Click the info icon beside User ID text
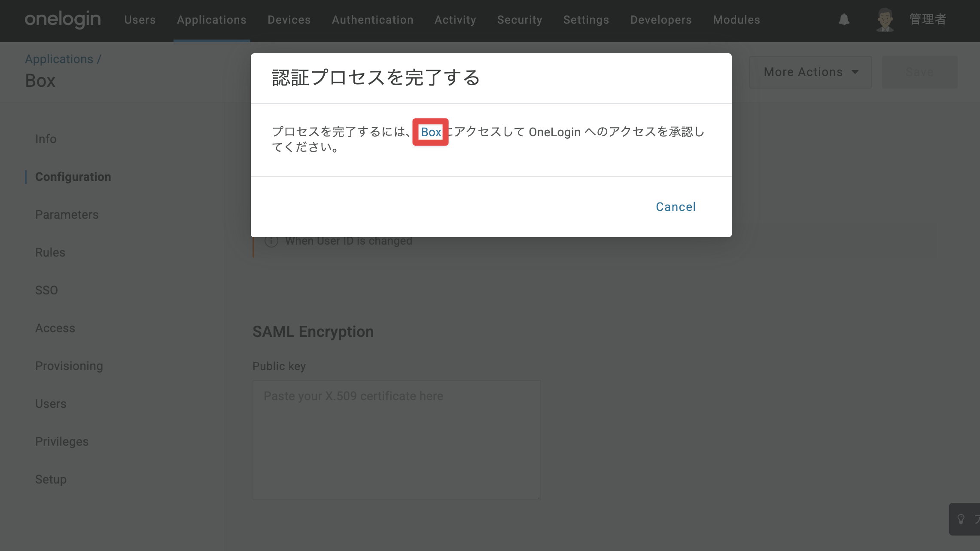Image resolution: width=980 pixels, height=551 pixels. 271,241
